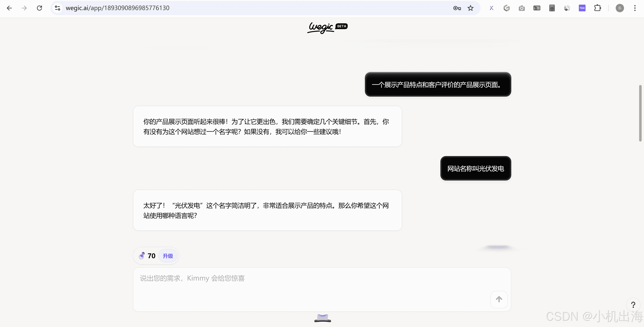Open the Chrome profile avatar
This screenshot has height=327, width=644.
click(620, 8)
